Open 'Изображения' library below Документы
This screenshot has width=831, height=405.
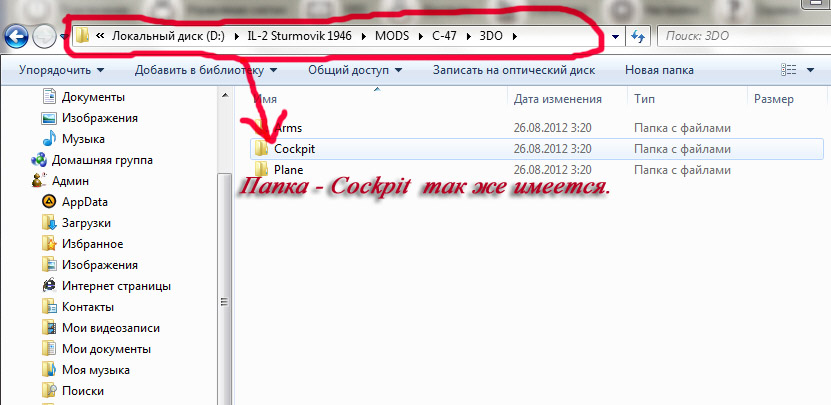(x=100, y=118)
